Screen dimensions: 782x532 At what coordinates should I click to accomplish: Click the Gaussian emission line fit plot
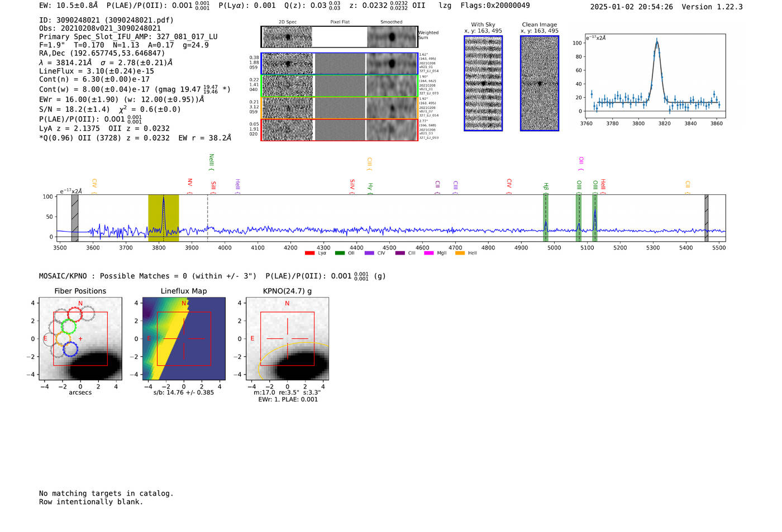click(655, 76)
